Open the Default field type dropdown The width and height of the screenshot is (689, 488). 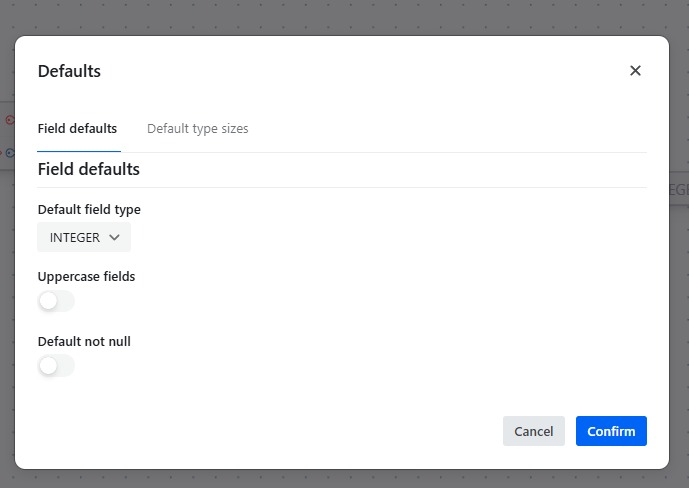[84, 238]
